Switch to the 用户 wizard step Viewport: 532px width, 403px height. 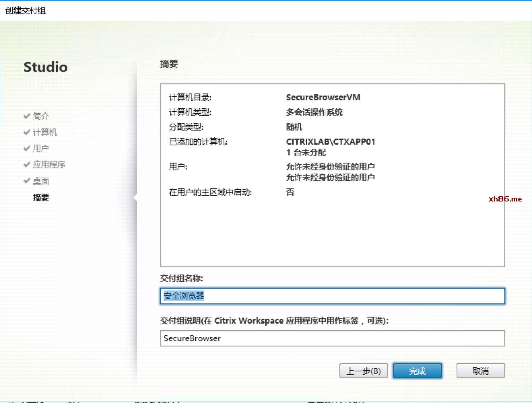pyautogui.click(x=41, y=148)
